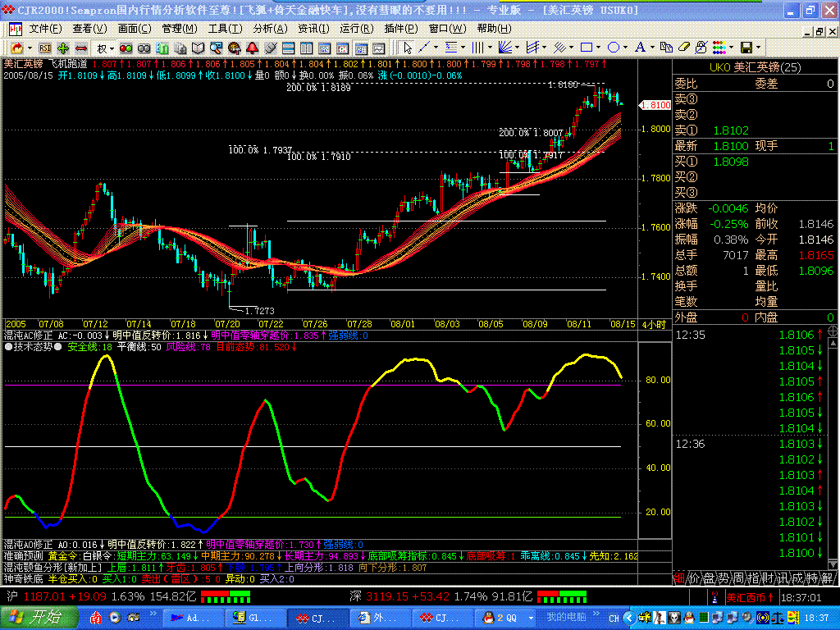Click the 4小时 timeframe label
The image size is (840, 630).
pyautogui.click(x=655, y=324)
